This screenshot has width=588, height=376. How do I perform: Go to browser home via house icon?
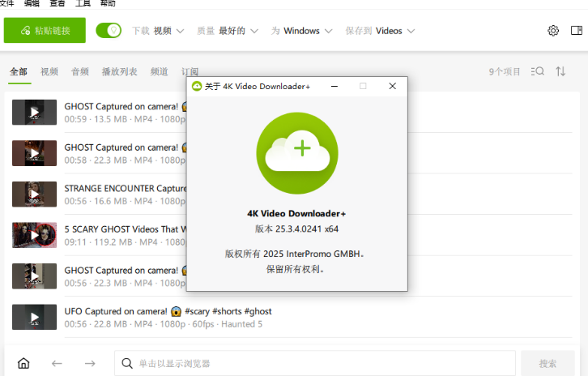pos(23,363)
